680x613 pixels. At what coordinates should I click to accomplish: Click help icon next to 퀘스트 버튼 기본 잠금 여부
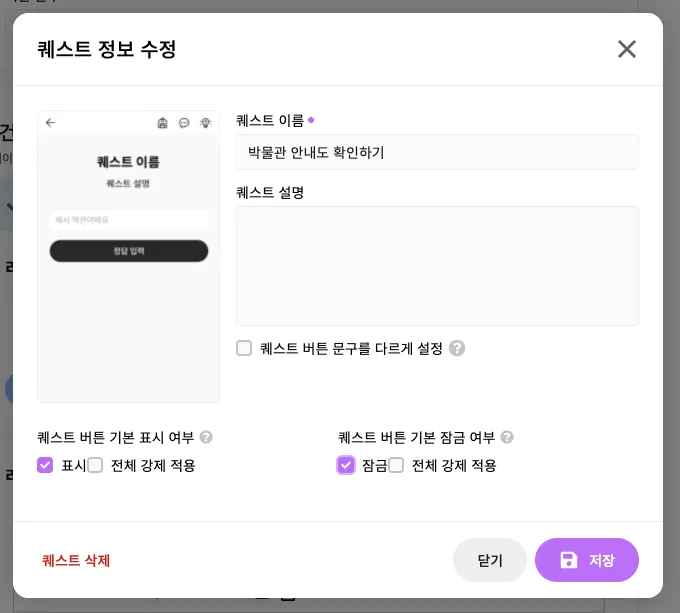click(x=507, y=437)
